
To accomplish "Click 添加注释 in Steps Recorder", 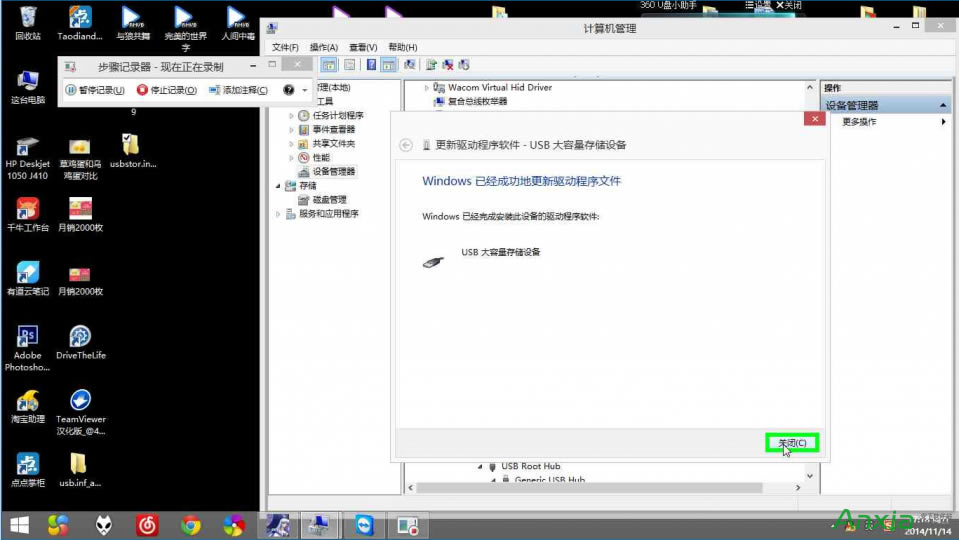I will tap(238, 90).
